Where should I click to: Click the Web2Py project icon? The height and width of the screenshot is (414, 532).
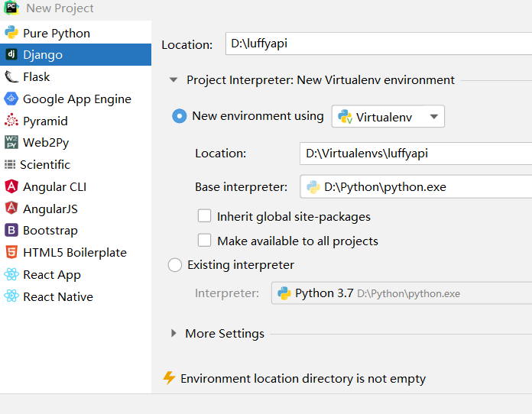pyautogui.click(x=11, y=142)
